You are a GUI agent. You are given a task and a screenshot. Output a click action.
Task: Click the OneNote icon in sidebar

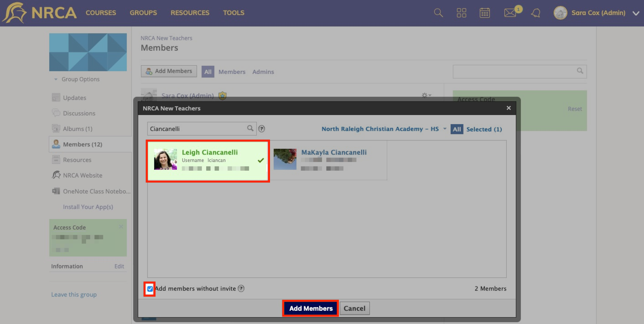click(56, 191)
